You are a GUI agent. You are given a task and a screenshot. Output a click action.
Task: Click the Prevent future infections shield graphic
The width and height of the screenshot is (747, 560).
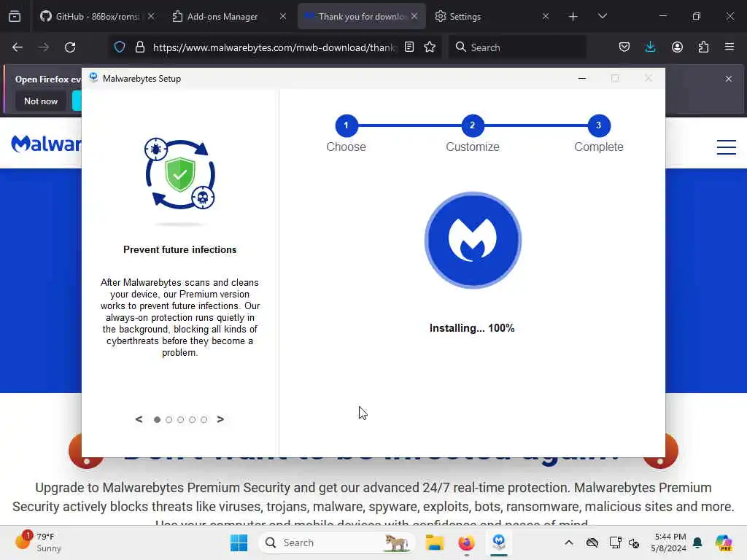point(180,174)
